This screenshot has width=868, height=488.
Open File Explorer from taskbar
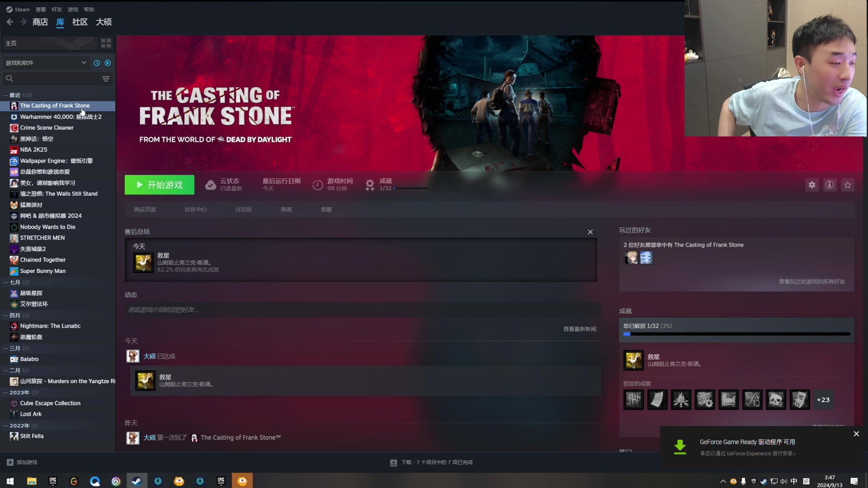[x=32, y=481]
